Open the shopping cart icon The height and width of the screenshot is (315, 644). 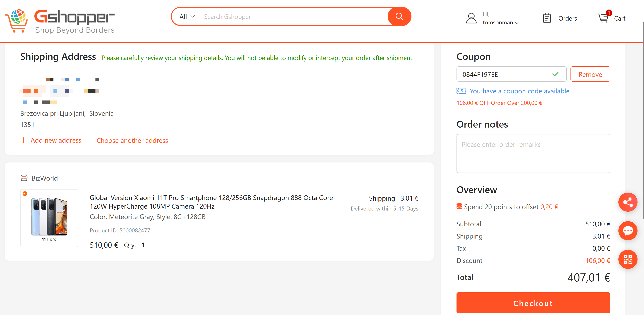coord(603,18)
